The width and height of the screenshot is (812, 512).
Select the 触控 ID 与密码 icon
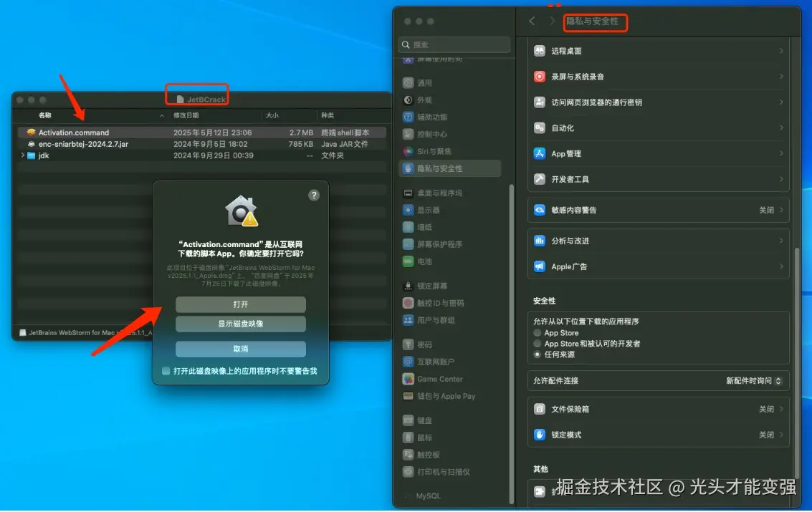click(408, 303)
